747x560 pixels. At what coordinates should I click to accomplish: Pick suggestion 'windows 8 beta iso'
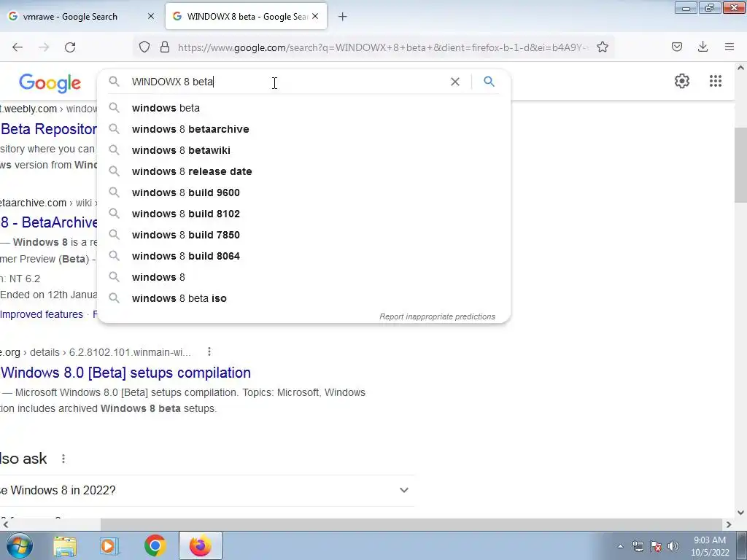pyautogui.click(x=304, y=298)
